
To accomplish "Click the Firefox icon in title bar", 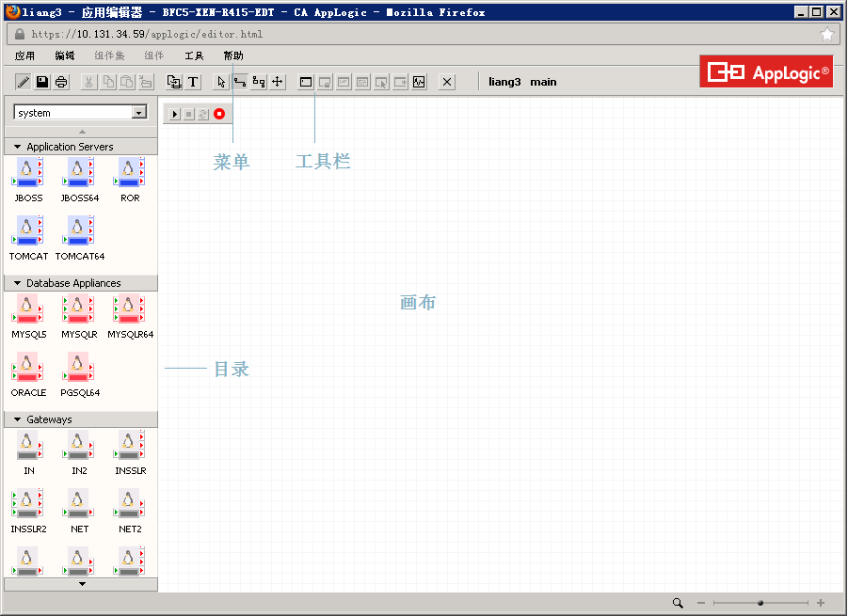I will click(x=12, y=11).
